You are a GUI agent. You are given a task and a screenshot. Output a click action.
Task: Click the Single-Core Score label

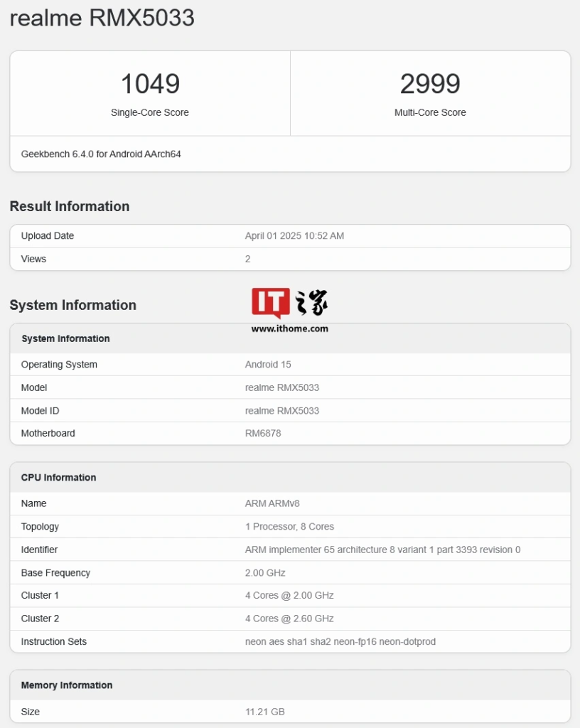150,112
